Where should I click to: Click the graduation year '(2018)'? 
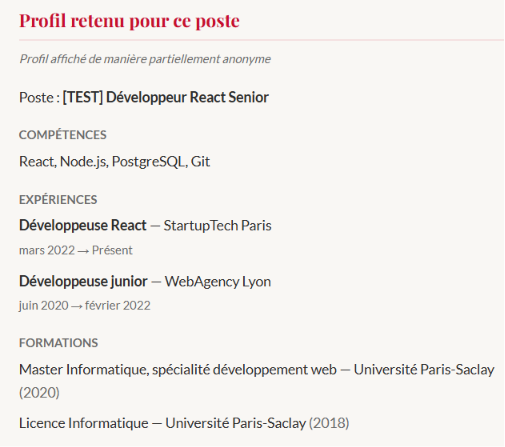click(329, 423)
